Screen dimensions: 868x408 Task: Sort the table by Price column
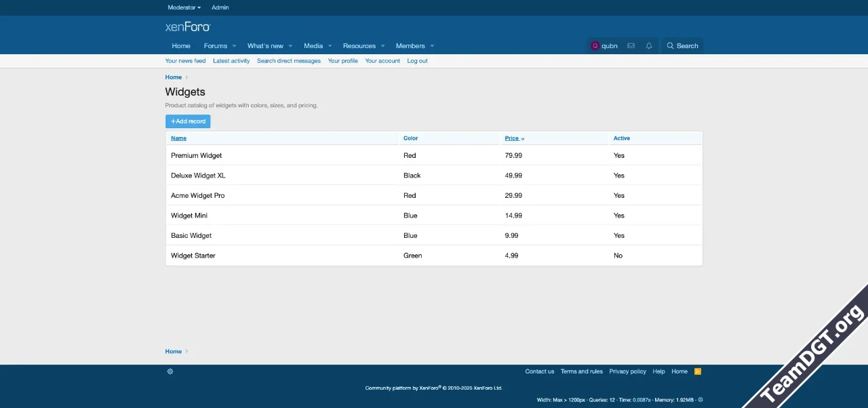pos(512,138)
